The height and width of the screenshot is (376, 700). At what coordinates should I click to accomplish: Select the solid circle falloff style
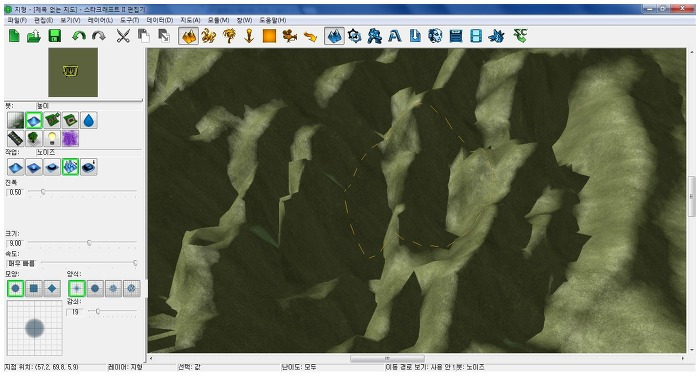click(x=95, y=288)
